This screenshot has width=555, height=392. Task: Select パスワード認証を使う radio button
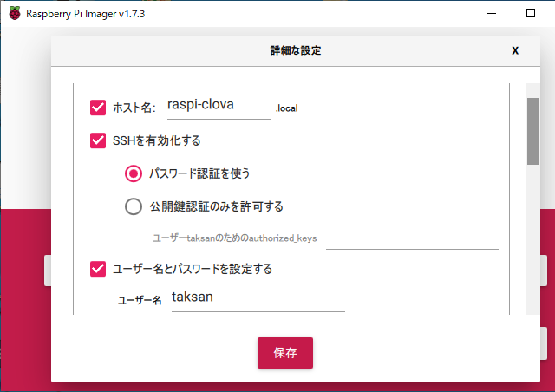click(x=134, y=173)
